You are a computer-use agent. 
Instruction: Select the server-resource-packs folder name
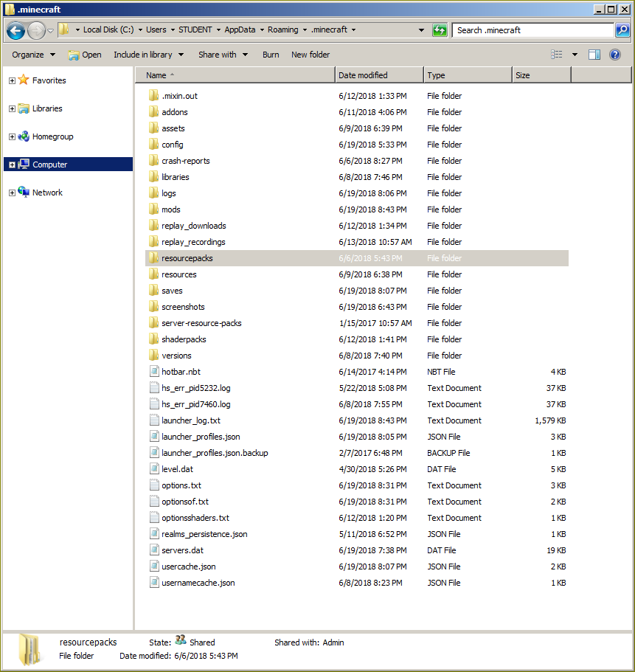pyautogui.click(x=201, y=323)
